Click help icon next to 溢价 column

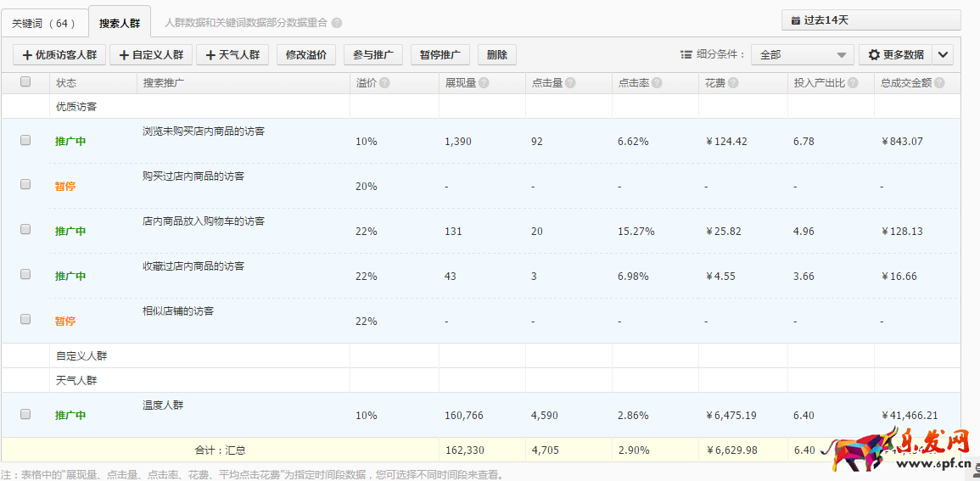[384, 83]
